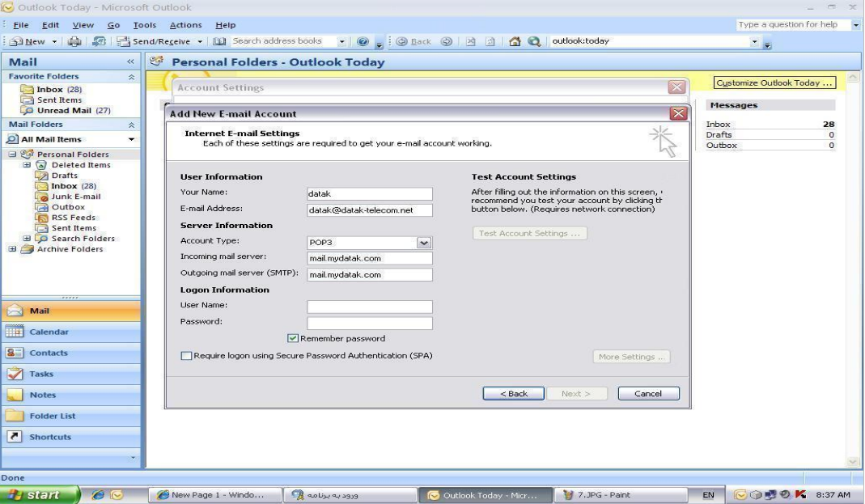The image size is (865, 504).
Task: Click the Send/Receive toolbar button
Action: pos(154,41)
